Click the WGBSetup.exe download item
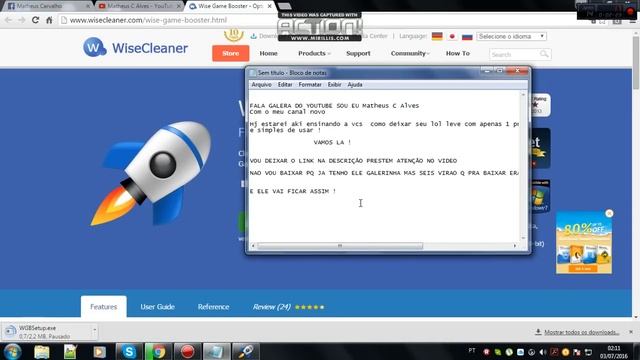This screenshot has height=360, width=640. pos(46,332)
